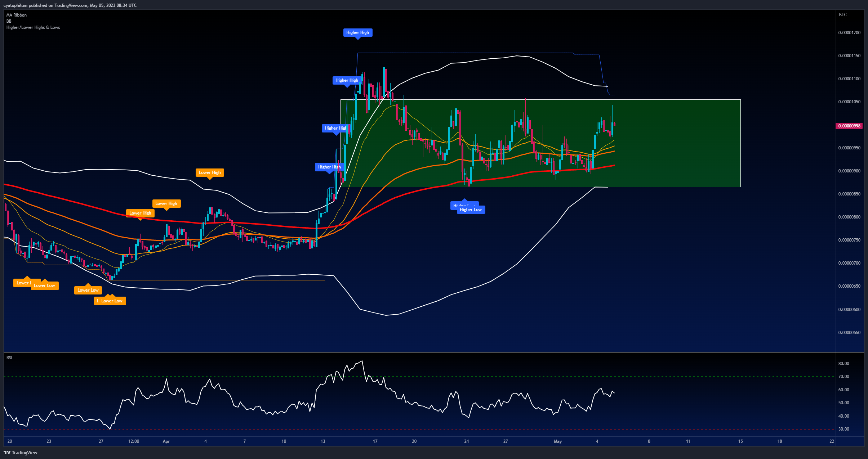Select the green rectangle consolidation zone
Screen dimensions: 868x459
pos(540,143)
